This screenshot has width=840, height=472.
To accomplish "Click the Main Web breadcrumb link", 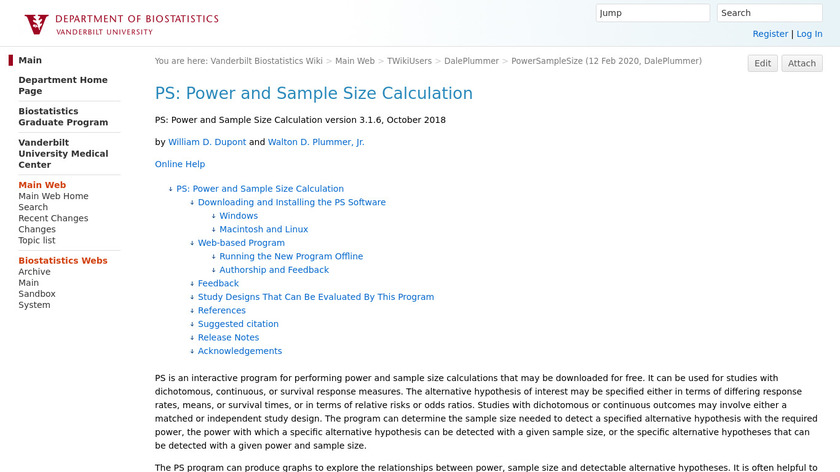I will tap(355, 61).
